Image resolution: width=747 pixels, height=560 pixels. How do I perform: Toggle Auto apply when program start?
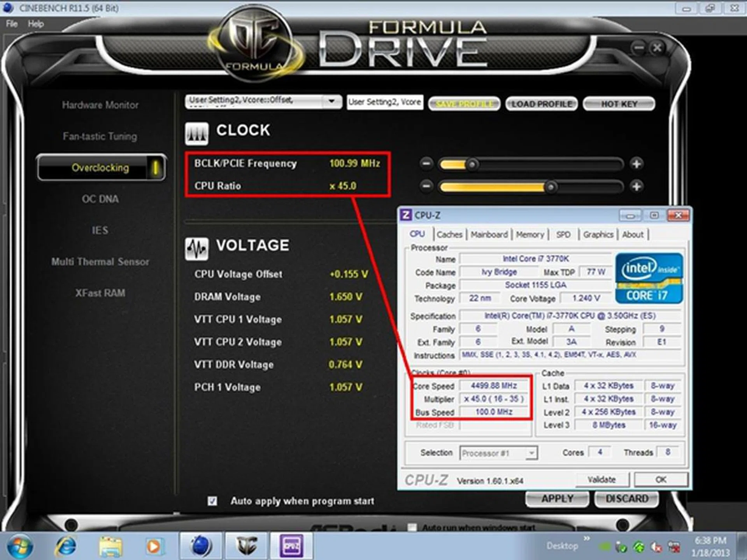[x=212, y=501]
